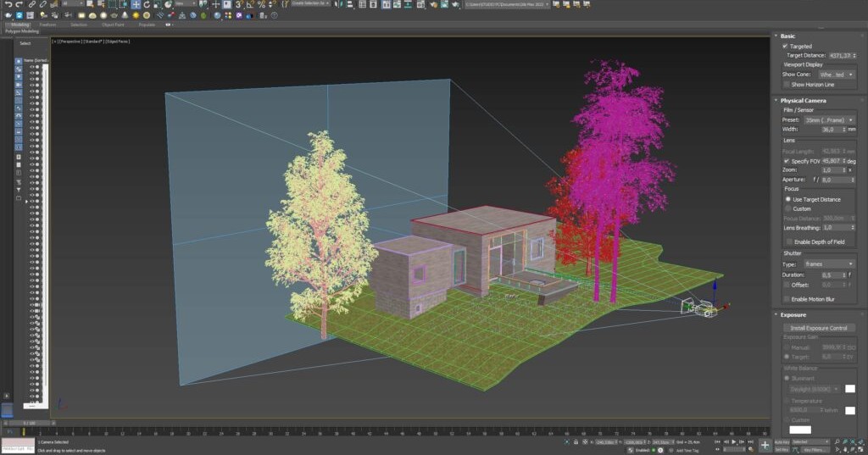
Task: Click the help question mark icon
Action: [274, 15]
